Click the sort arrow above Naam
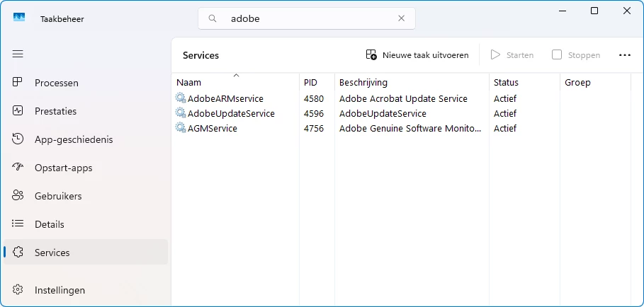 (x=236, y=76)
